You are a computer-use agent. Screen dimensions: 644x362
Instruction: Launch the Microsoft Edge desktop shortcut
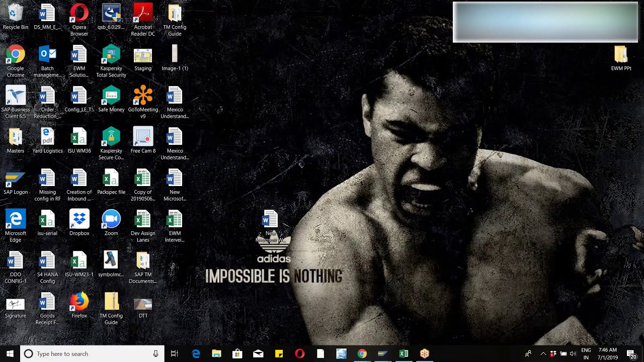(x=16, y=226)
